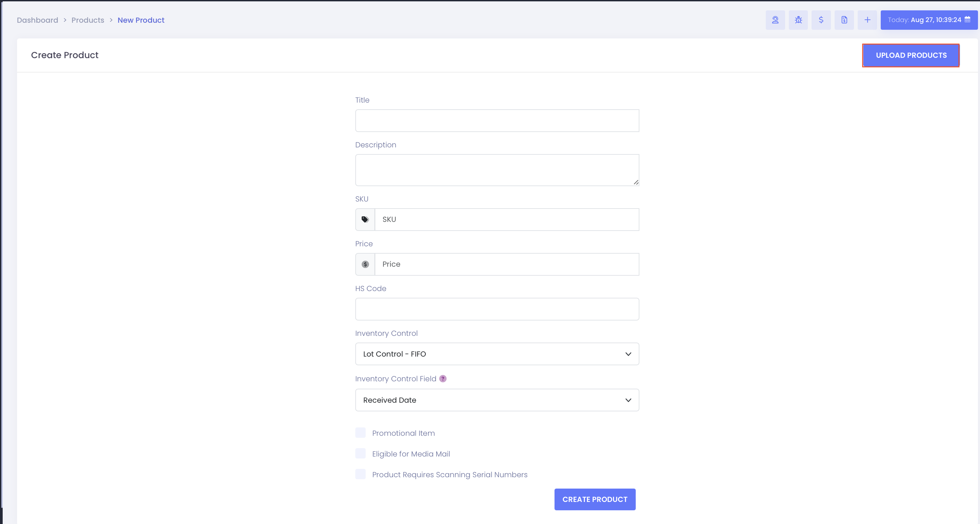Open the invoice document icon

coord(844,20)
